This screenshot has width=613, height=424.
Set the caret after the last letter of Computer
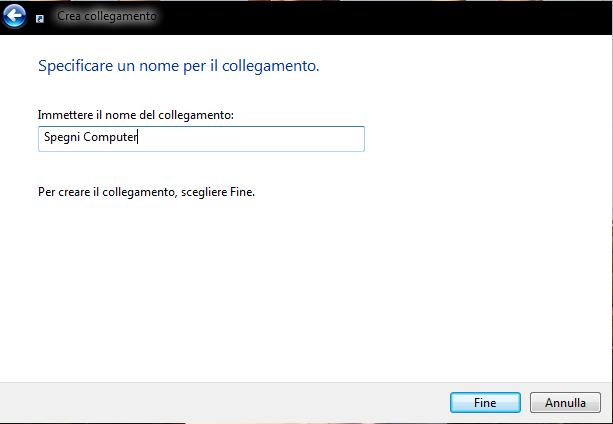(x=138, y=138)
